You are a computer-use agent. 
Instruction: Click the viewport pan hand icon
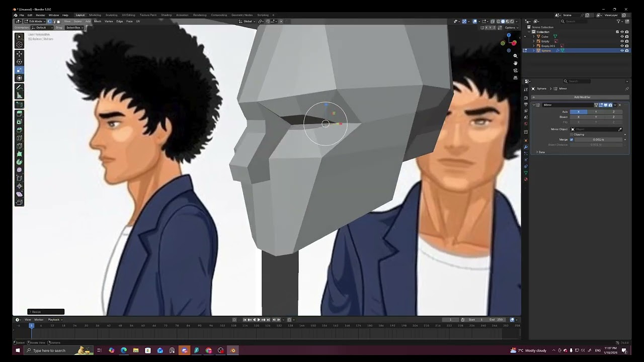pos(515,63)
